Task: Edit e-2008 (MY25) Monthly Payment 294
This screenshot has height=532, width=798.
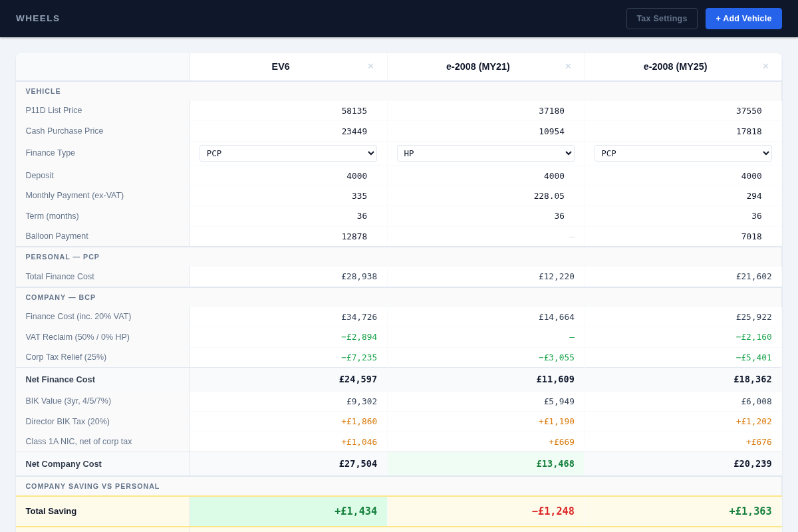Action: pos(683,196)
